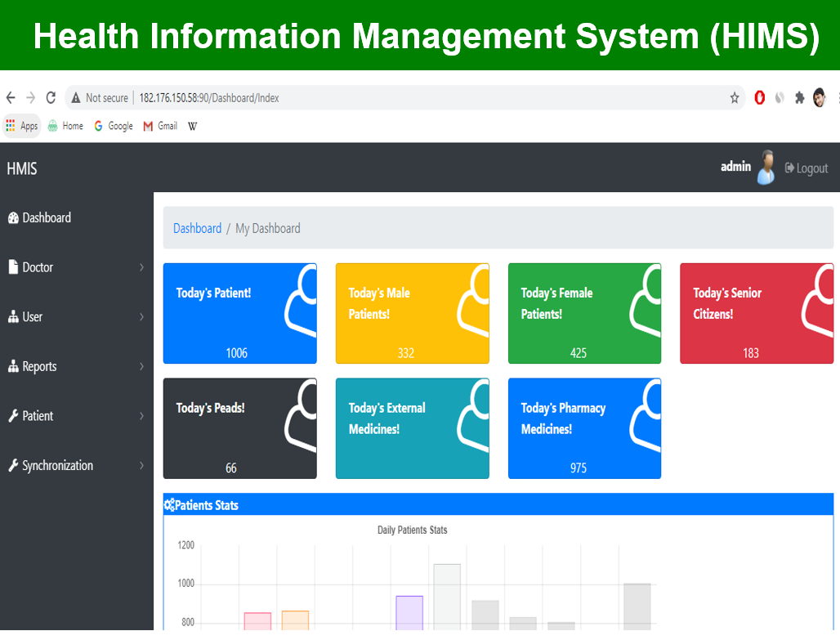Expand the Synchronization menu chevron
840x640 pixels.
[141, 466]
